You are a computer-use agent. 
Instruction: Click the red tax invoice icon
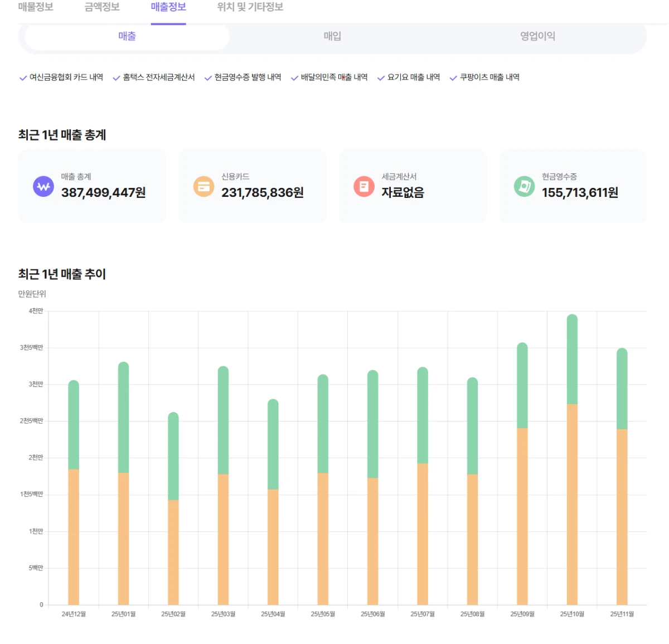tap(363, 186)
